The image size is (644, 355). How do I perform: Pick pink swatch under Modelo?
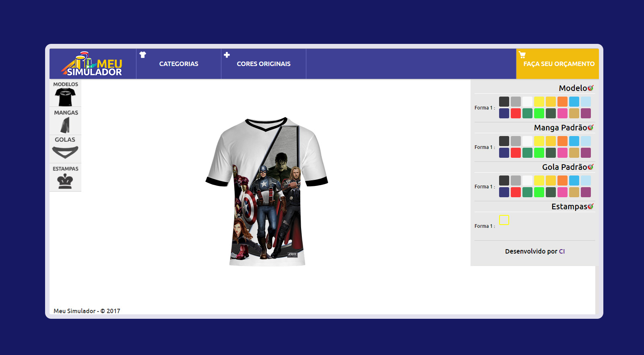pyautogui.click(x=562, y=113)
